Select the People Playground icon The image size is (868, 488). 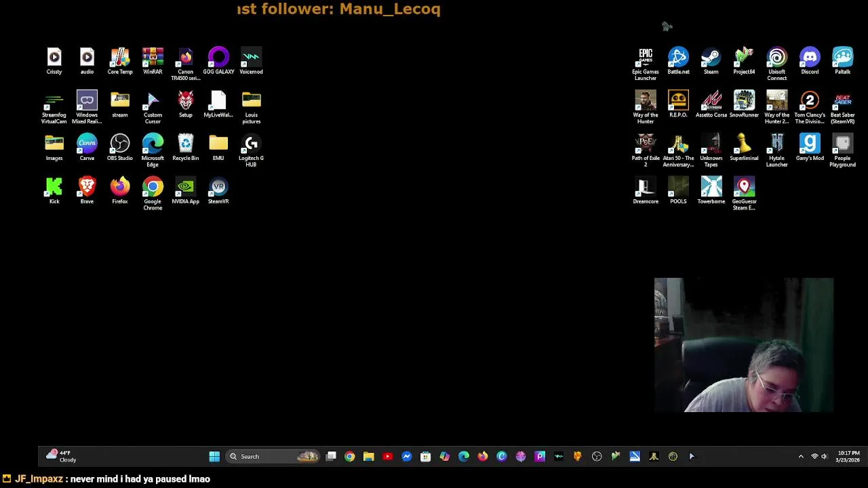click(x=843, y=150)
